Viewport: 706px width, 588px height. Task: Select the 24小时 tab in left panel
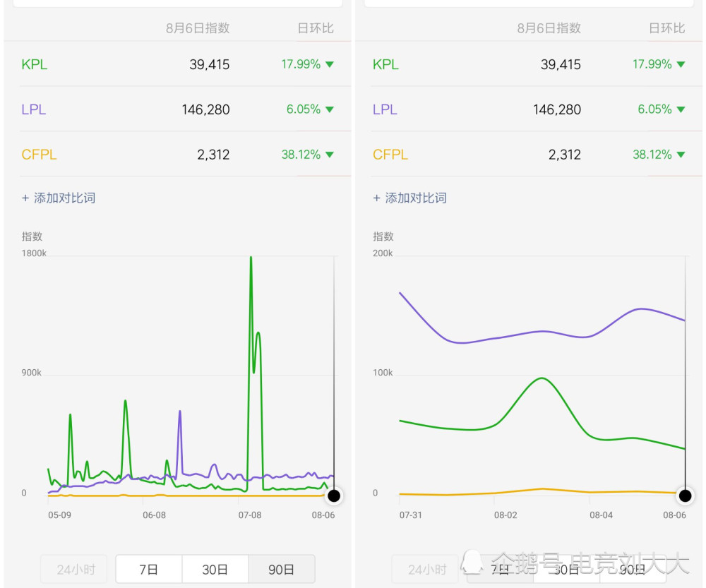74,569
